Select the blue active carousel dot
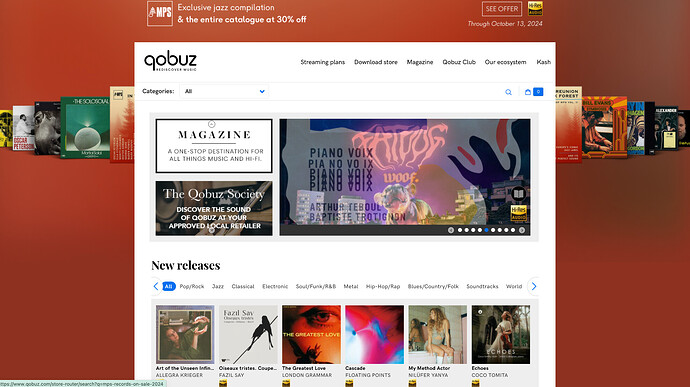This screenshot has width=690, height=387. (x=486, y=230)
